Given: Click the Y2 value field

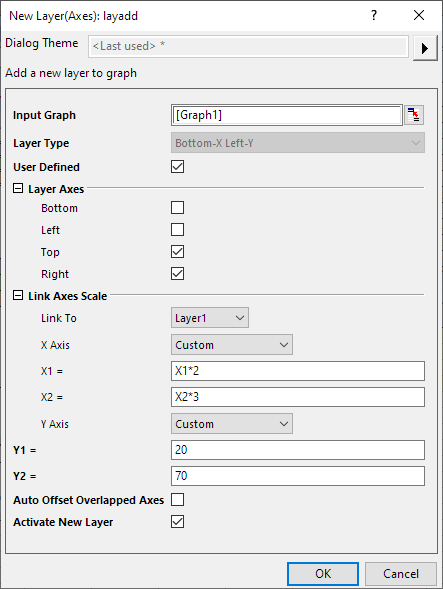Looking at the screenshot, I should pos(298,476).
